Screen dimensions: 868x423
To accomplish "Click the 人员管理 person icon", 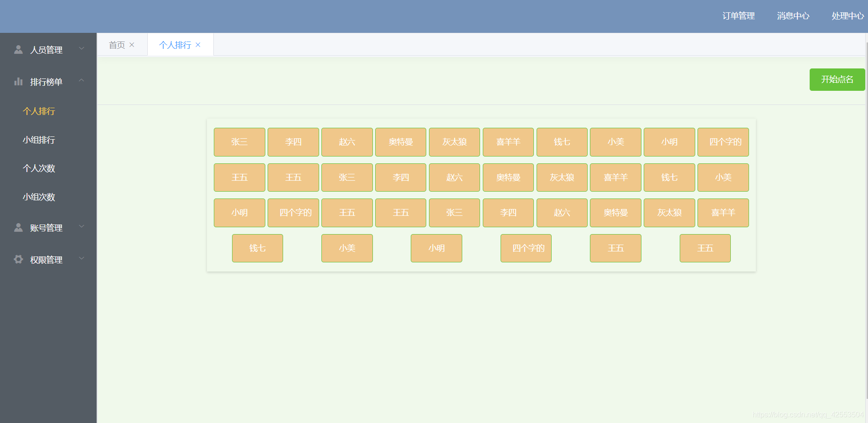I will point(18,49).
